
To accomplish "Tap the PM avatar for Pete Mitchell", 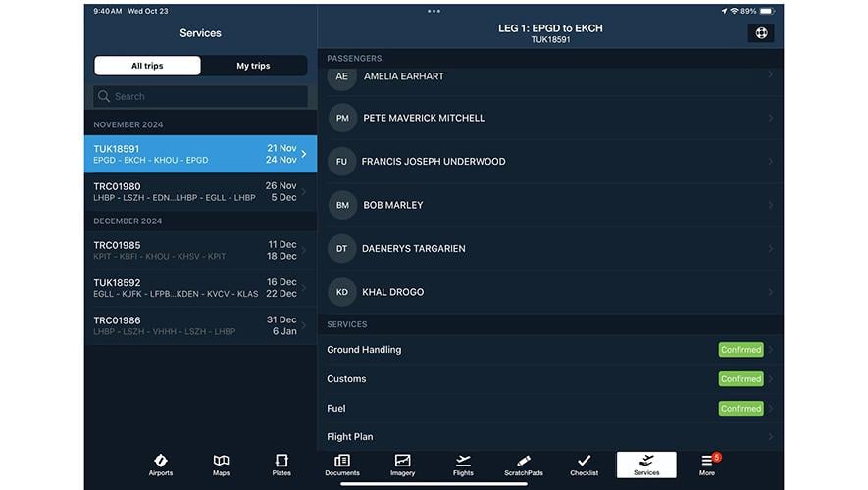I will pos(342,118).
